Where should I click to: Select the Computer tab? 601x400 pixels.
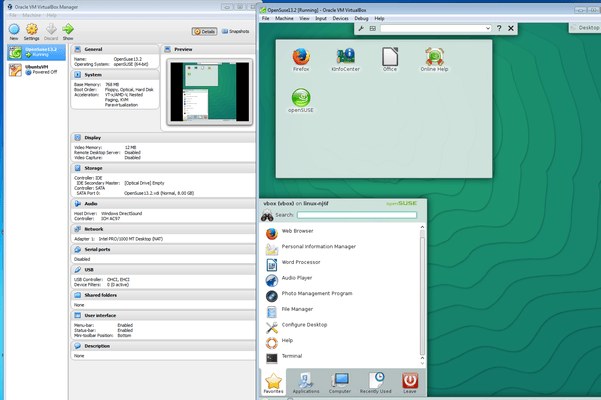[340, 383]
